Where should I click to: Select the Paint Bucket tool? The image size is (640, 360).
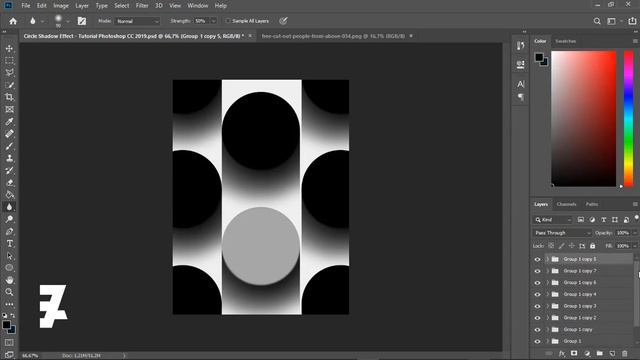tap(9, 195)
